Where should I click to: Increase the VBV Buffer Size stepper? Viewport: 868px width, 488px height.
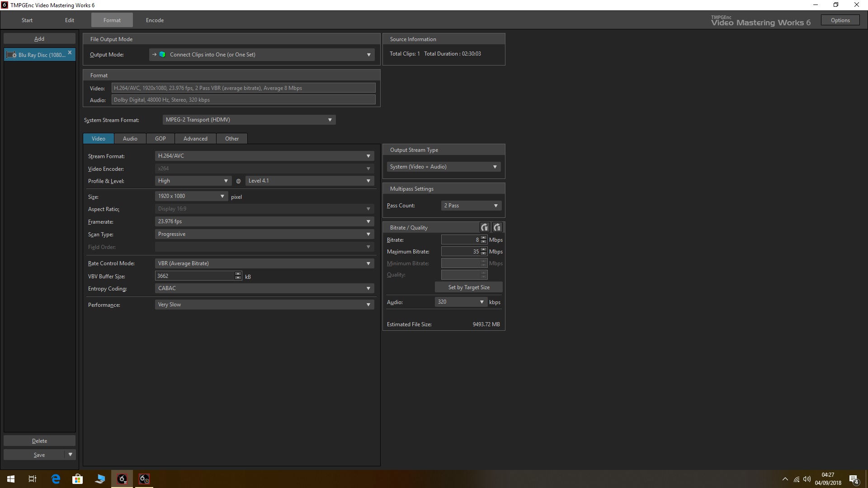coord(238,274)
